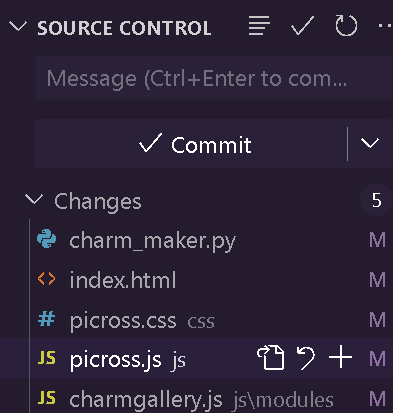Collapse the Source Control section chevron
Screen dimensions: 393x413
(17, 26)
